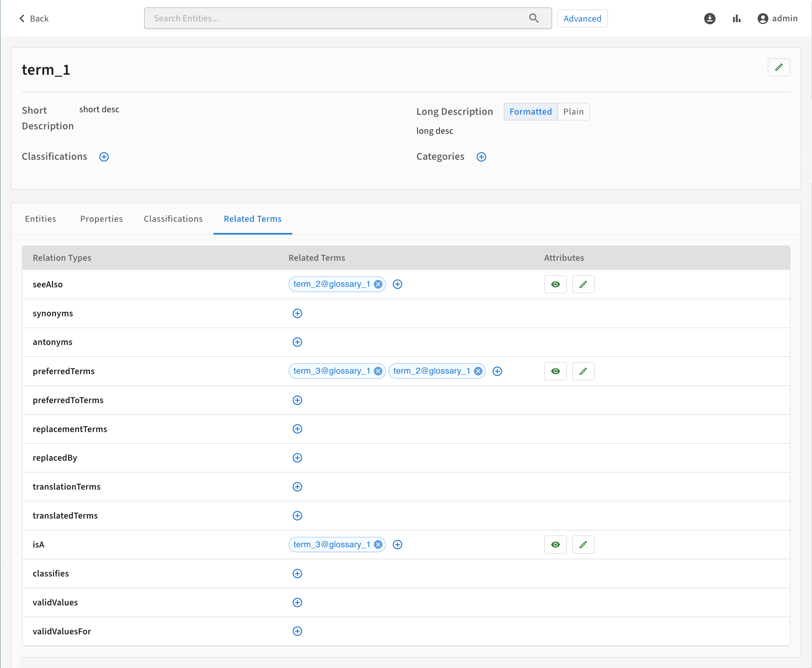Select the Formatted description view
Image resolution: width=812 pixels, height=668 pixels.
click(530, 112)
